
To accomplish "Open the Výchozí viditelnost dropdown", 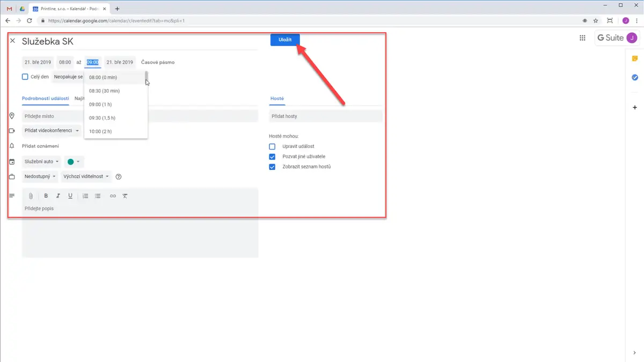I will 86,176.
